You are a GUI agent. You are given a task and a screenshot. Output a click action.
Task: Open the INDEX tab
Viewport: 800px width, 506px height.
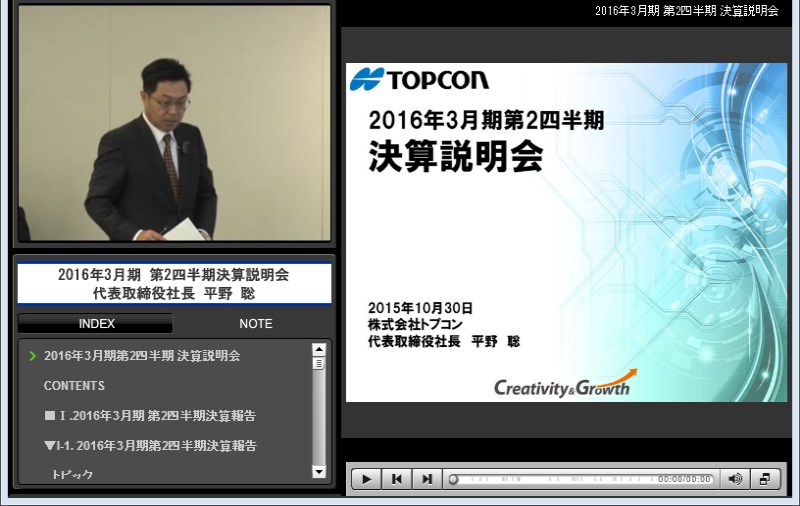pyautogui.click(x=96, y=324)
